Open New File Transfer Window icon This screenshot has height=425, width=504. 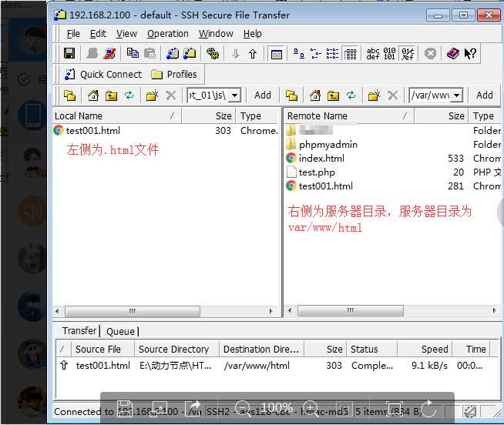tap(190, 53)
